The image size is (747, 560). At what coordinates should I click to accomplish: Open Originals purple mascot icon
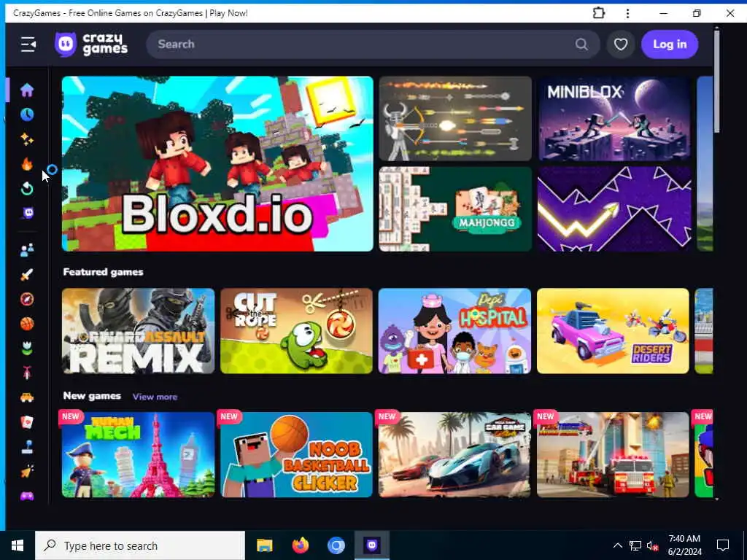coord(27,213)
